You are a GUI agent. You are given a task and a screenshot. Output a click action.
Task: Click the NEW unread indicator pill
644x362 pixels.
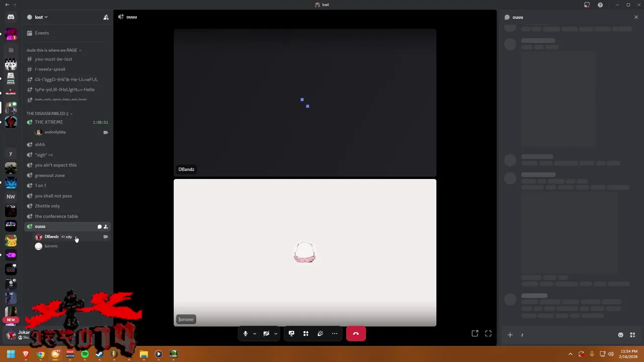click(11, 320)
